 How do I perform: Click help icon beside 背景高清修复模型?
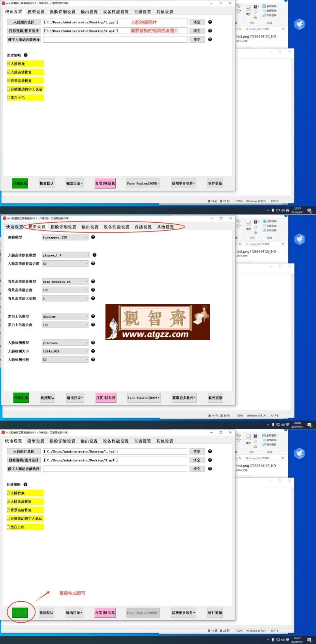tap(93, 281)
